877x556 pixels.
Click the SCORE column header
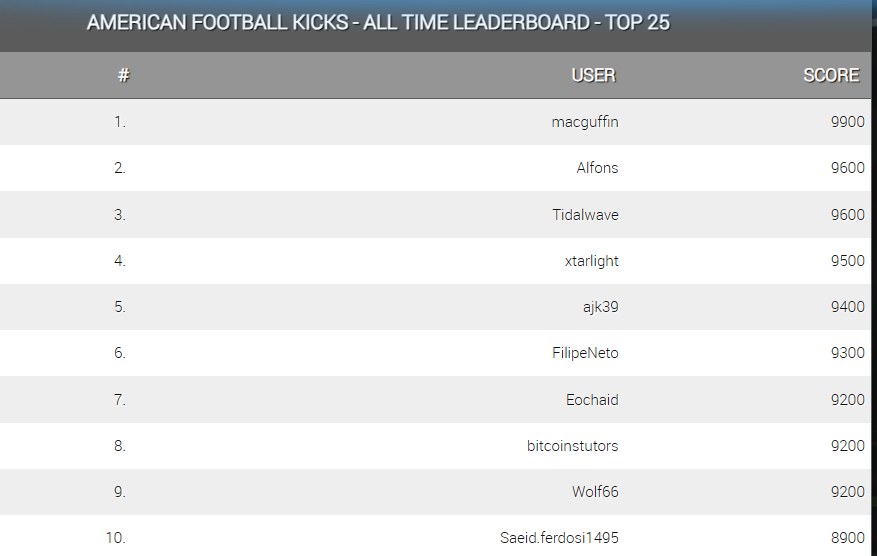[831, 75]
